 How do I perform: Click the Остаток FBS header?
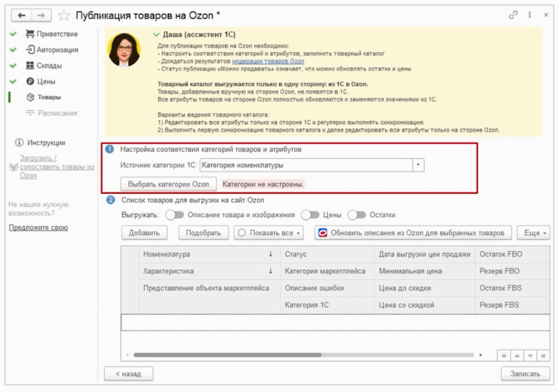[x=510, y=288]
